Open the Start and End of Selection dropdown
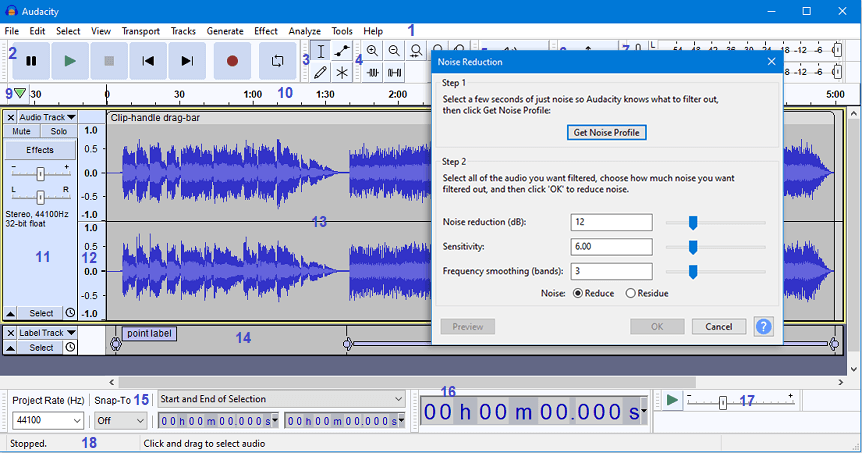This screenshot has width=862, height=453. pos(281,399)
